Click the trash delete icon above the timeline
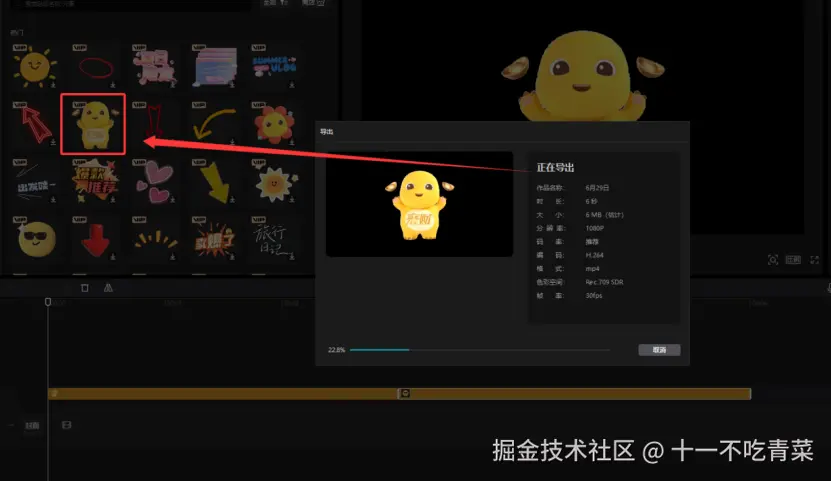The width and height of the screenshot is (831, 481). point(85,288)
